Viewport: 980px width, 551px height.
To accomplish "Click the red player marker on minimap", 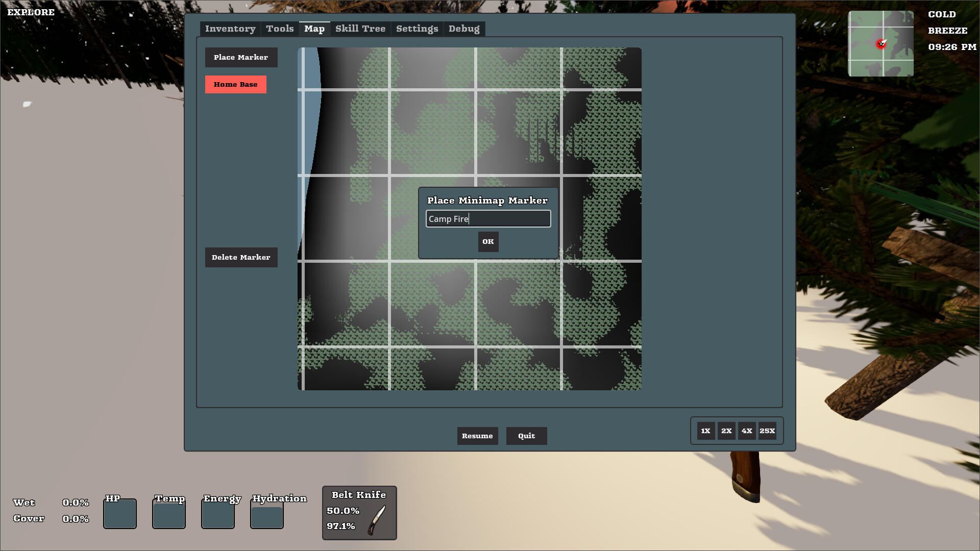I will (x=881, y=44).
